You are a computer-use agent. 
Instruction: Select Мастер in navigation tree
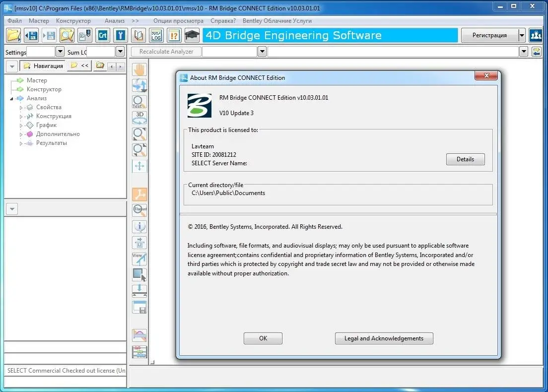[37, 80]
